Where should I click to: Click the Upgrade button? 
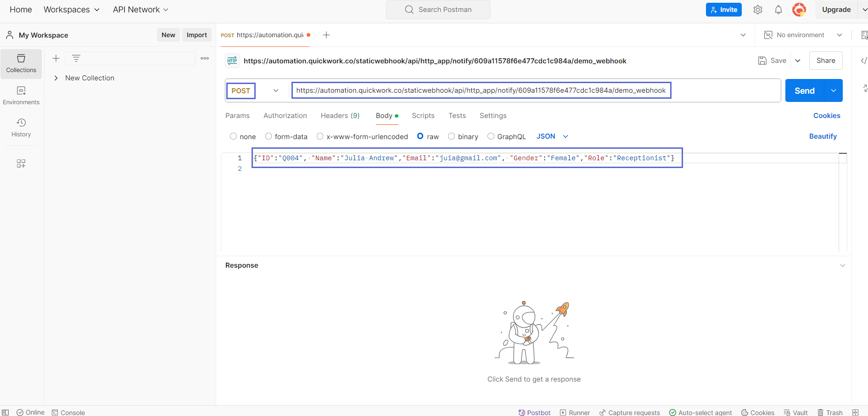(836, 10)
